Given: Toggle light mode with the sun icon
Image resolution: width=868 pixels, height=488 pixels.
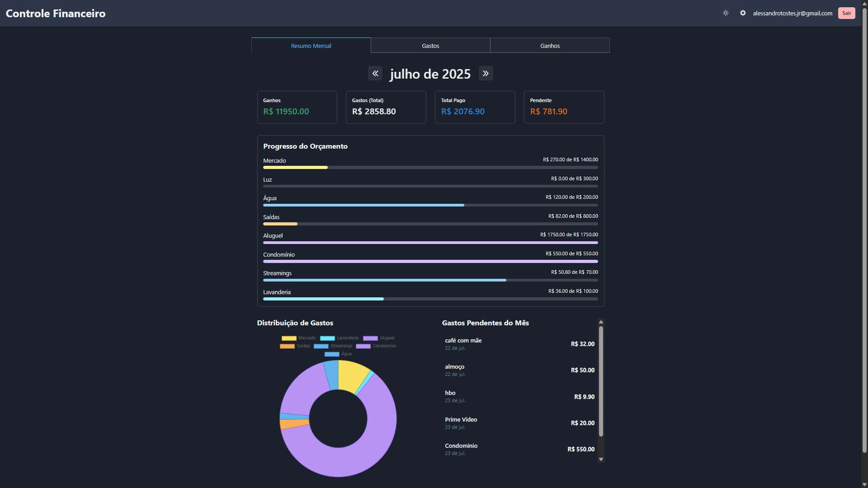Looking at the screenshot, I should tap(726, 13).
